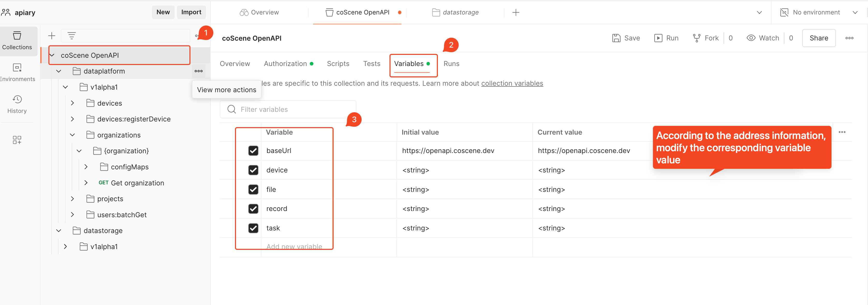Uncheck the device variable checkbox
The image size is (868, 305).
point(253,170)
